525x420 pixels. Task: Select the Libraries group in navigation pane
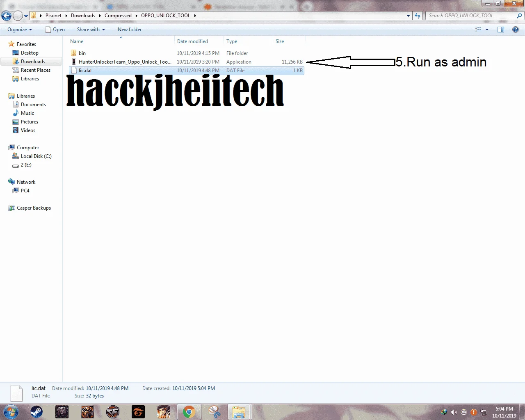[x=26, y=96]
